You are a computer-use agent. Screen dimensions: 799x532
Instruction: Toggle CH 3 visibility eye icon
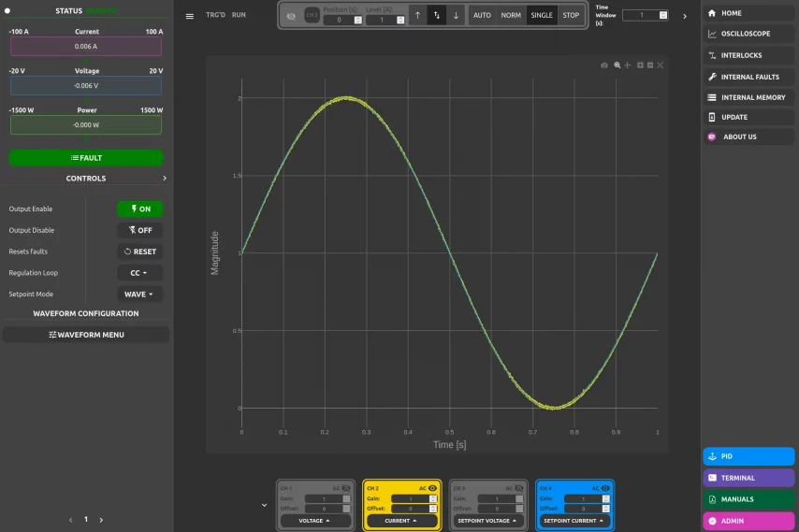(519, 488)
